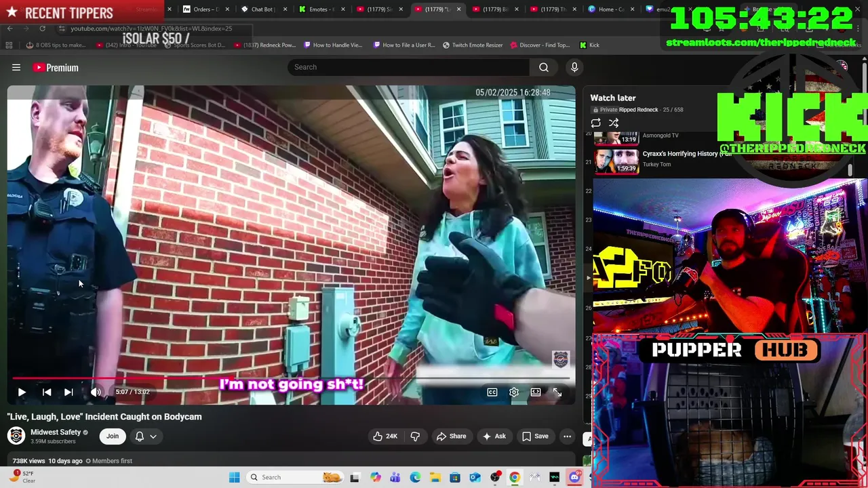Expand the notification bell dropdown
The image size is (868, 488).
click(x=146, y=436)
